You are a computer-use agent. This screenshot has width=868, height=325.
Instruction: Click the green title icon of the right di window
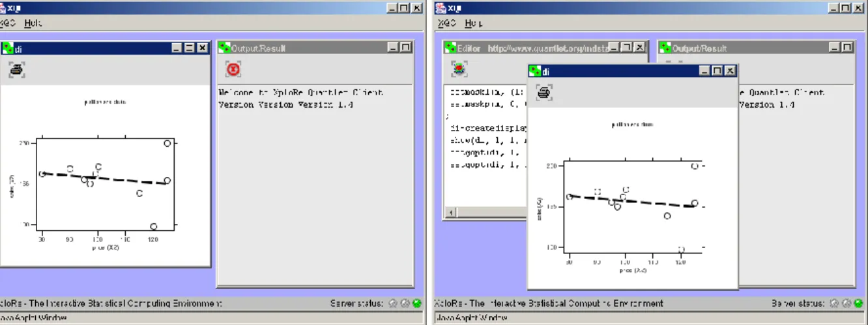[x=535, y=71]
